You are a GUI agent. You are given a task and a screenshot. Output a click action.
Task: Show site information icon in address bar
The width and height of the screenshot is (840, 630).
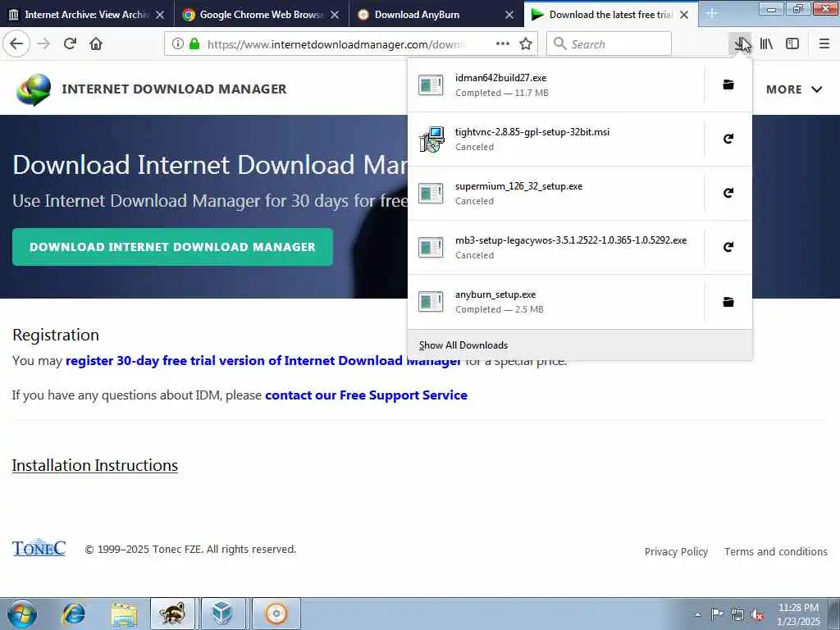point(178,43)
